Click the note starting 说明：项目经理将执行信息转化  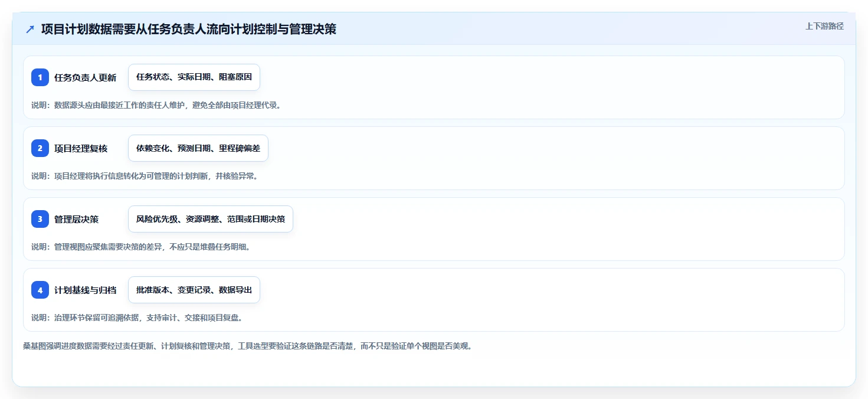pyautogui.click(x=145, y=176)
